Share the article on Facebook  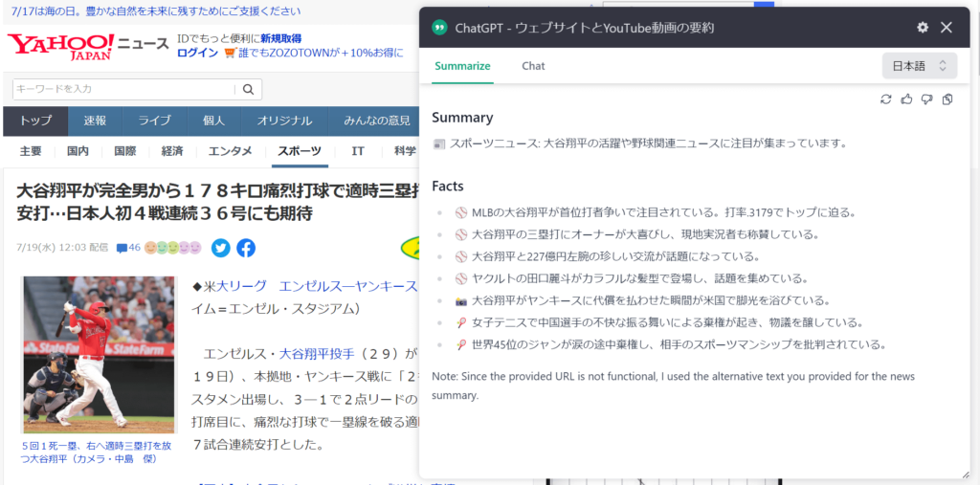pos(246,248)
